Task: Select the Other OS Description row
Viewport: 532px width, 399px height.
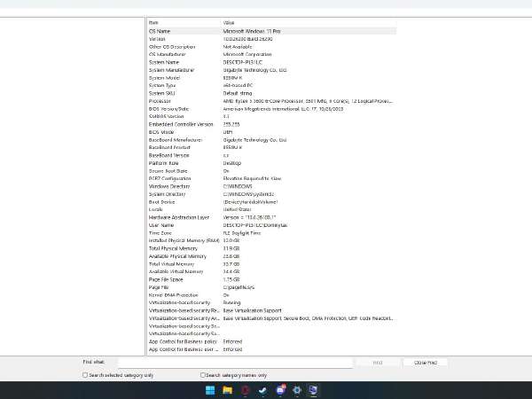Action: pyautogui.click(x=272, y=47)
